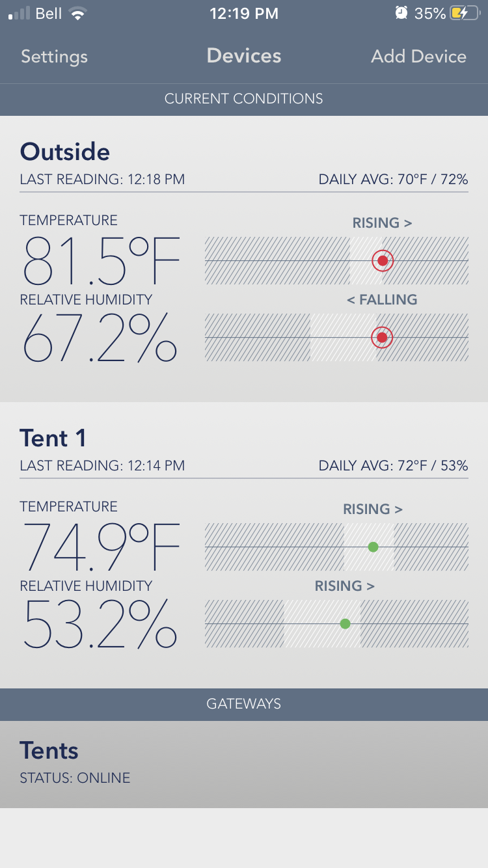Tap the Wi-Fi signal icon
Viewport: 488px width, 868px height.
point(78,14)
